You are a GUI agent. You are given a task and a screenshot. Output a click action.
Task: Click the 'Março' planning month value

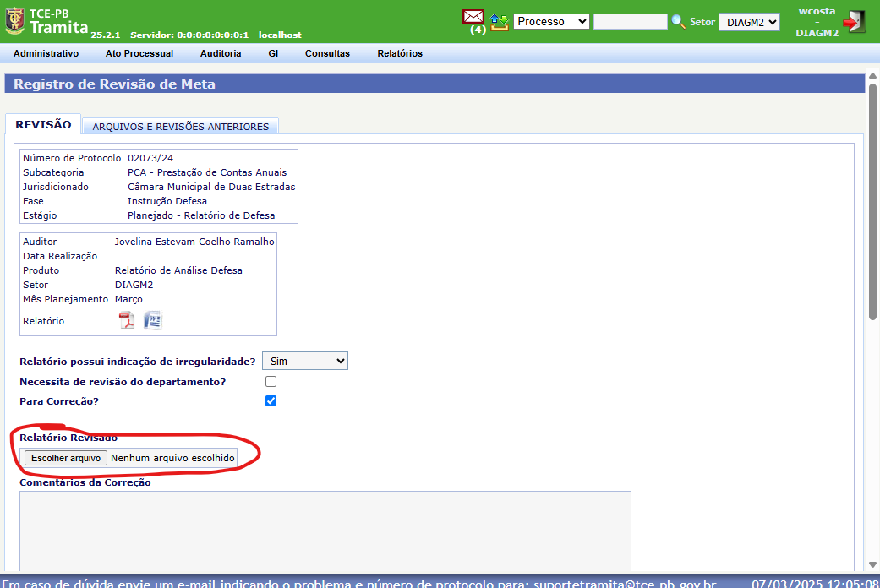[128, 299]
